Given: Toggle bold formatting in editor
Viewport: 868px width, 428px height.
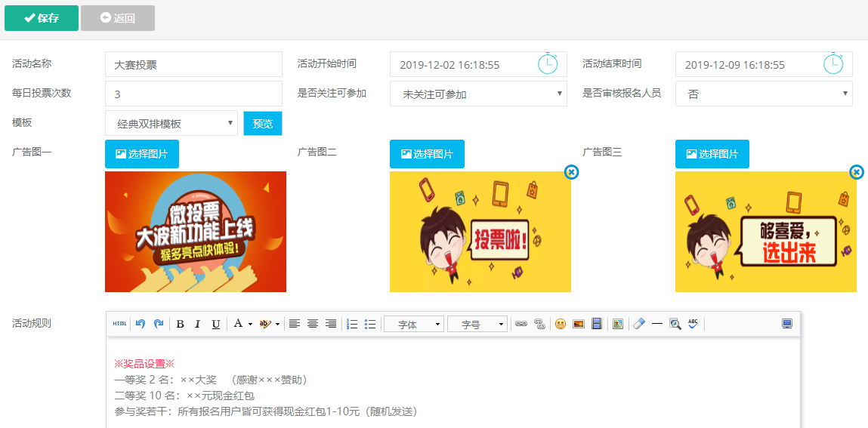Looking at the screenshot, I should click(x=180, y=324).
